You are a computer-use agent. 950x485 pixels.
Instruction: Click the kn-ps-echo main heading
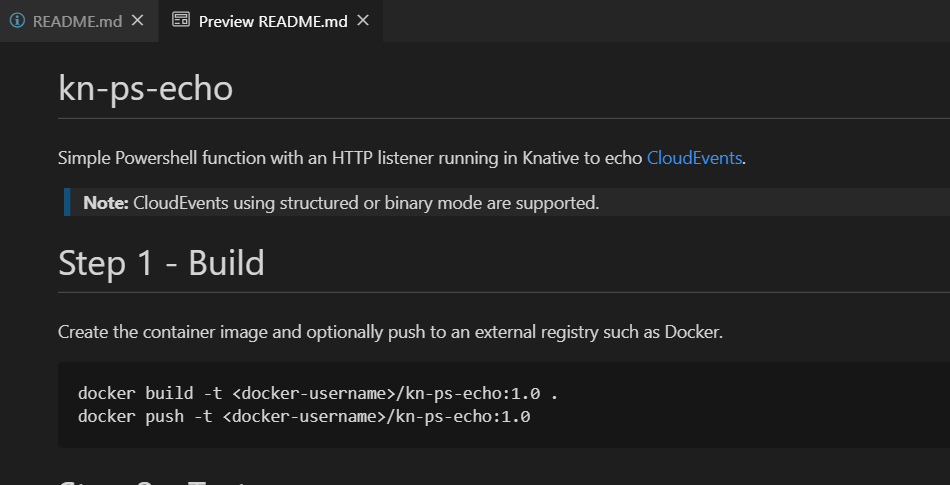point(146,88)
